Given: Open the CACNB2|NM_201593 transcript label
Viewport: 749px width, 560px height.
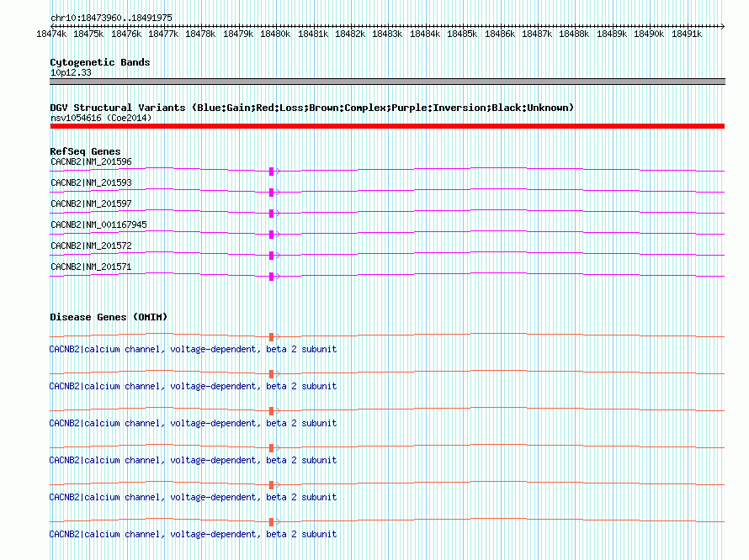Looking at the screenshot, I should pos(91,182).
